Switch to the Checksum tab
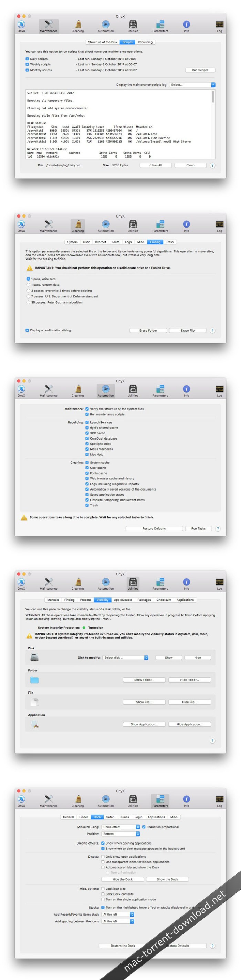The image size is (241, 980). tap(164, 600)
